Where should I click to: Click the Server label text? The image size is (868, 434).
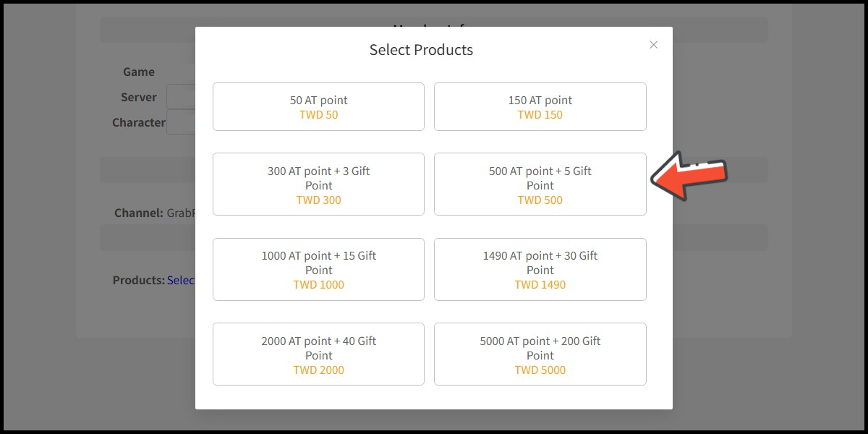(x=138, y=97)
